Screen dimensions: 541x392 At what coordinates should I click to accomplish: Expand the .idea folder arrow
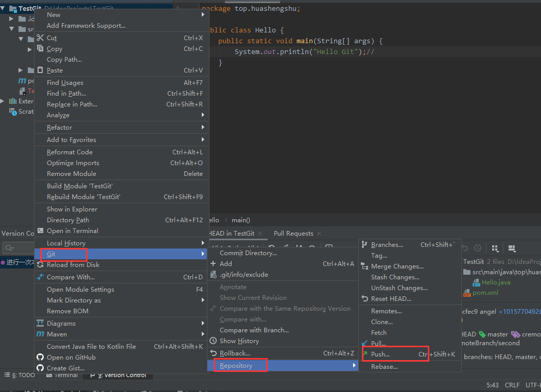coord(11,19)
